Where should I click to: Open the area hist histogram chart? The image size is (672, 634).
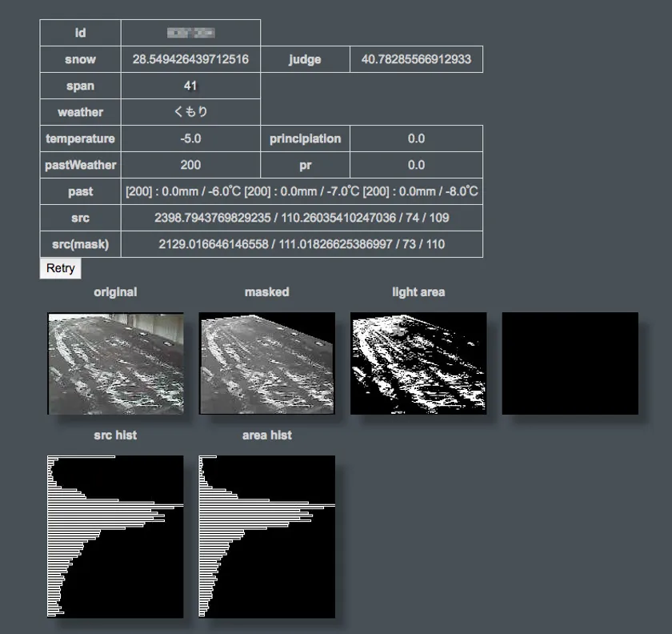[266, 536]
